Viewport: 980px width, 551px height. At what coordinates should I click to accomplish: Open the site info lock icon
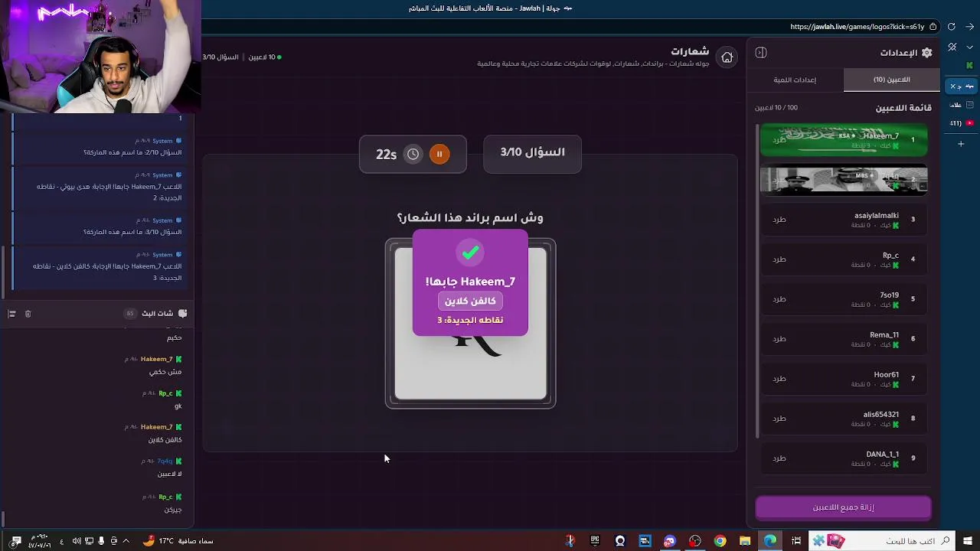click(933, 26)
